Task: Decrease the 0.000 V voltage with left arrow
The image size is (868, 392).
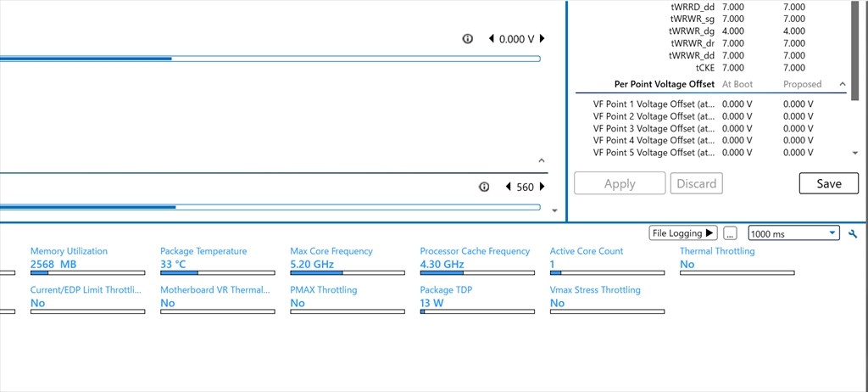Action: (x=491, y=39)
